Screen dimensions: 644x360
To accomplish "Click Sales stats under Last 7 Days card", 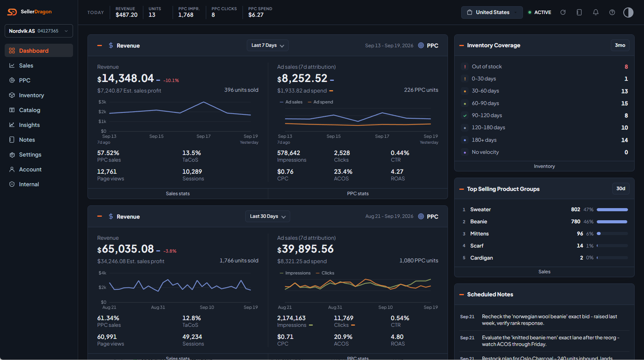I will click(x=178, y=194).
